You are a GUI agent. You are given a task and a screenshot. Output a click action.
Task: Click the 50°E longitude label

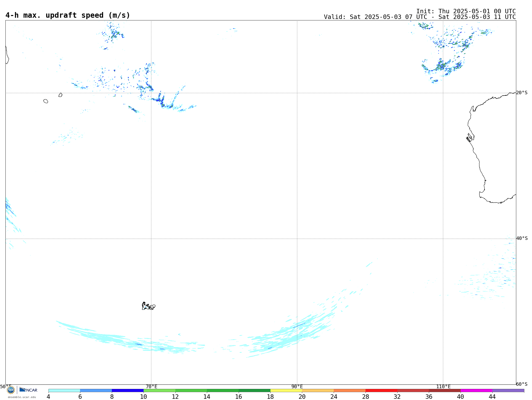6,386
